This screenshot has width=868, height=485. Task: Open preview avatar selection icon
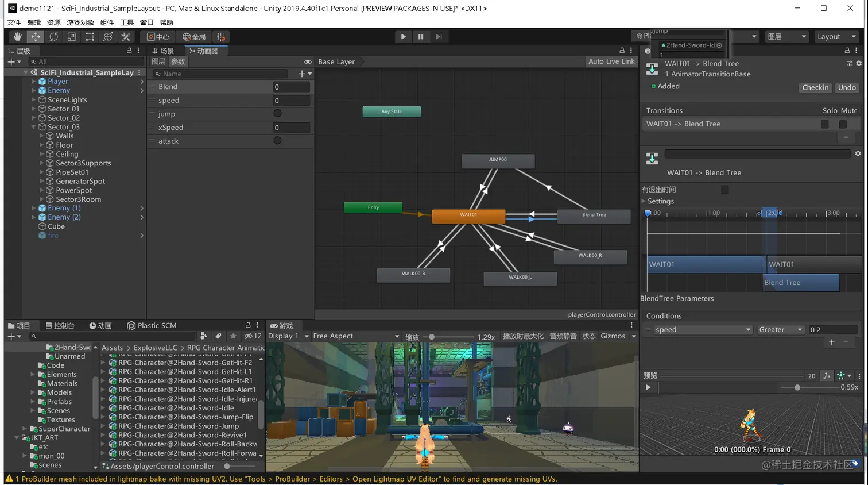(x=843, y=376)
